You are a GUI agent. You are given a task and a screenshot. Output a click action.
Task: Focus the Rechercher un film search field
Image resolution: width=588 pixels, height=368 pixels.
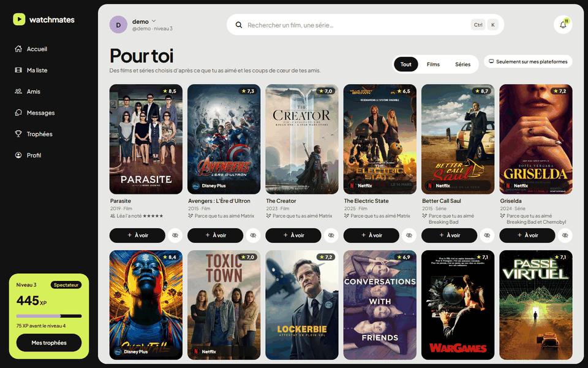[x=365, y=25]
